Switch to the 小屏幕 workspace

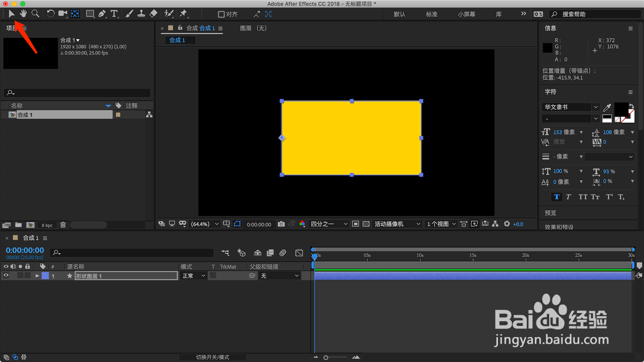(x=466, y=14)
